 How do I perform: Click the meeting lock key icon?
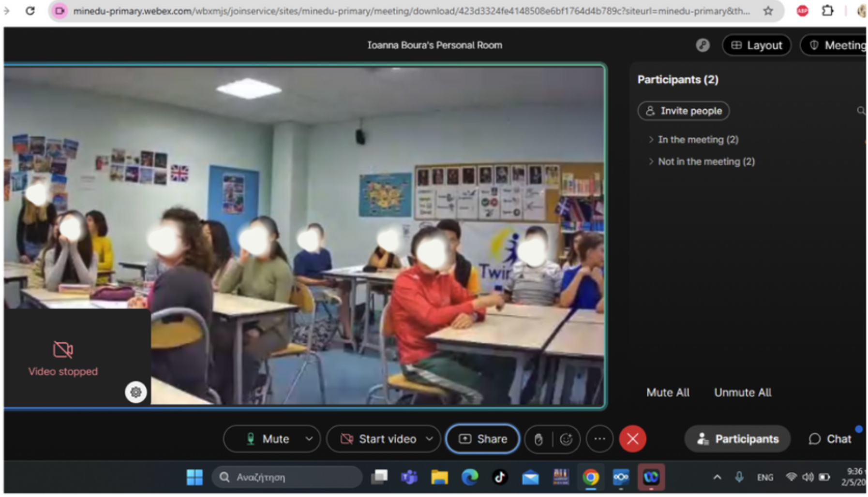pos(703,45)
